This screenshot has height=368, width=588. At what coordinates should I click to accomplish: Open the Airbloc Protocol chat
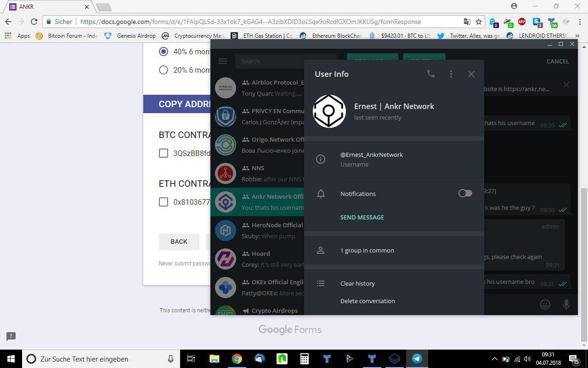coord(258,88)
